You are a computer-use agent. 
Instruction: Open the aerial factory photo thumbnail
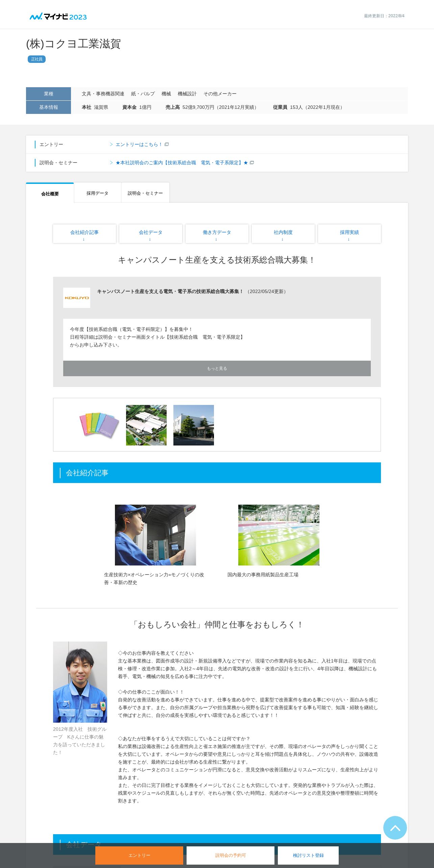click(x=146, y=425)
